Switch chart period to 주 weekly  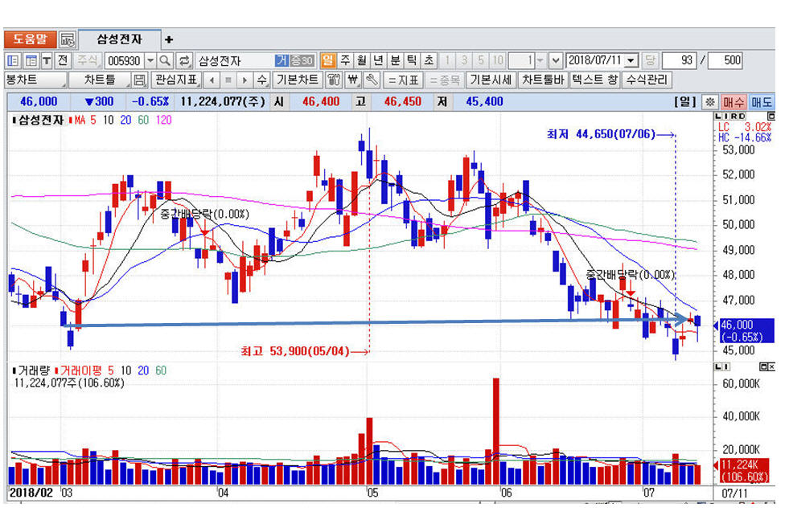pos(345,60)
